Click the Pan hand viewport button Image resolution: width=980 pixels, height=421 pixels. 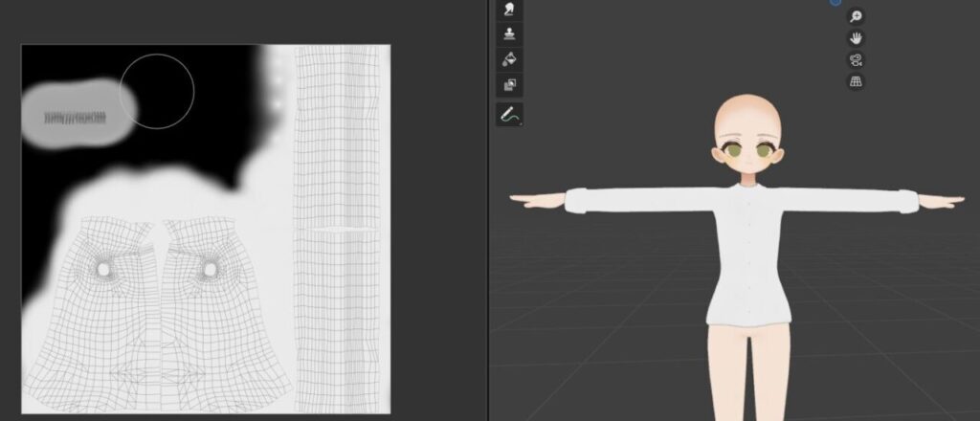coord(857,38)
